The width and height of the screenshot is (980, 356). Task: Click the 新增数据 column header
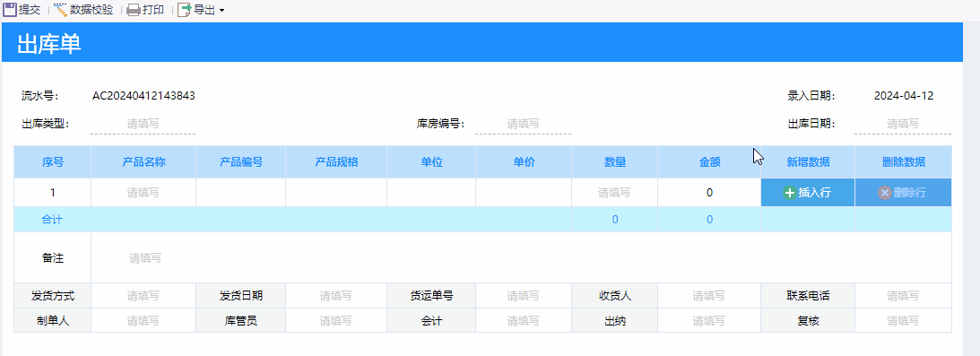pos(808,161)
